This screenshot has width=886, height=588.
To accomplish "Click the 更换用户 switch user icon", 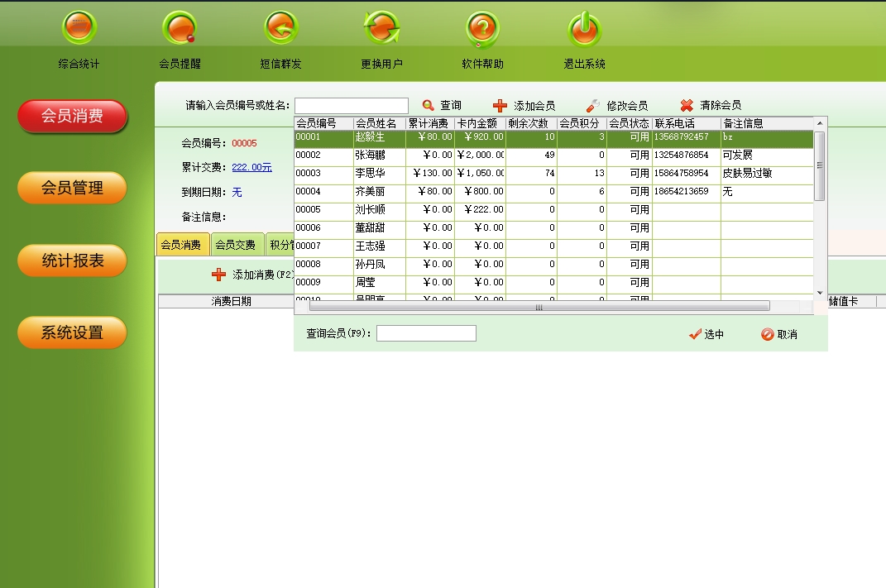I will pyautogui.click(x=381, y=29).
